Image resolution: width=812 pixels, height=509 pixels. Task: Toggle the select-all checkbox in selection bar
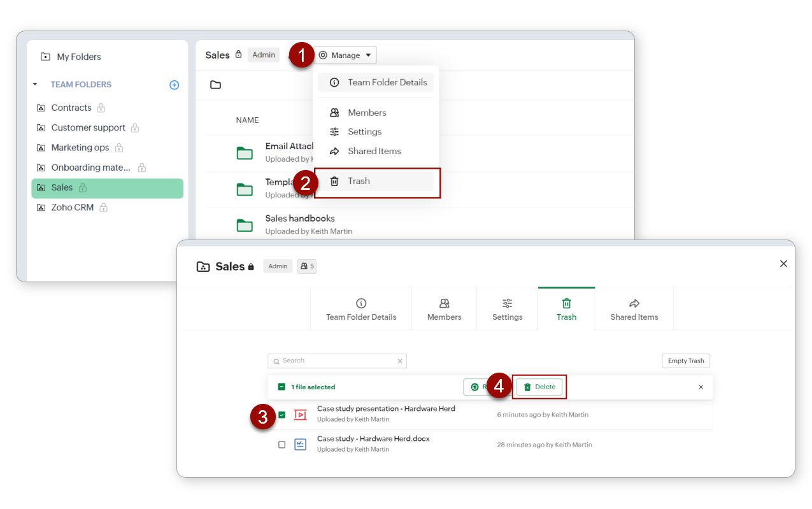(x=281, y=387)
